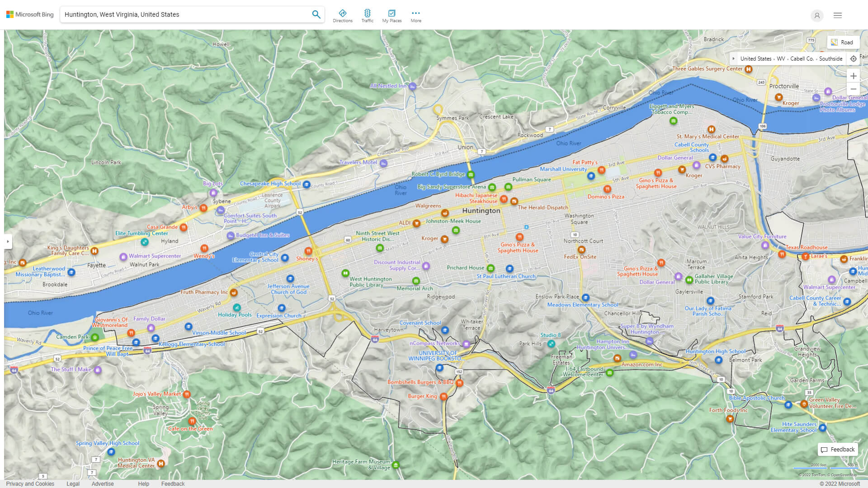Open the Directions tool

[x=342, y=16]
